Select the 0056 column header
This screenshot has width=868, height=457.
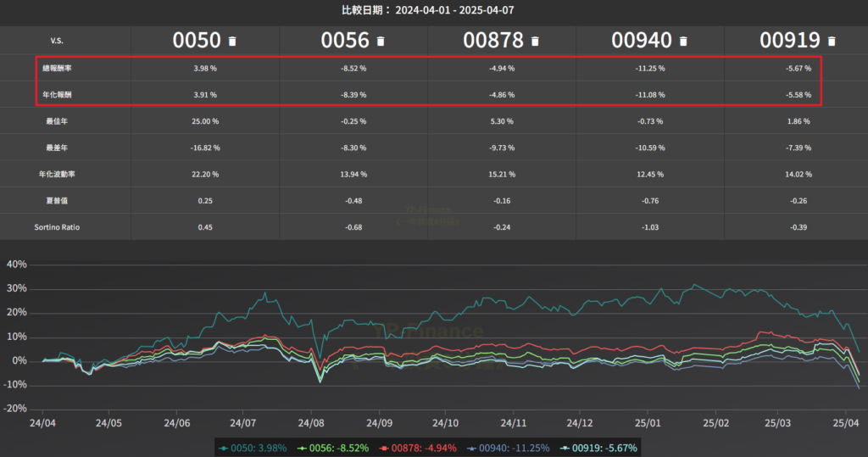point(345,41)
